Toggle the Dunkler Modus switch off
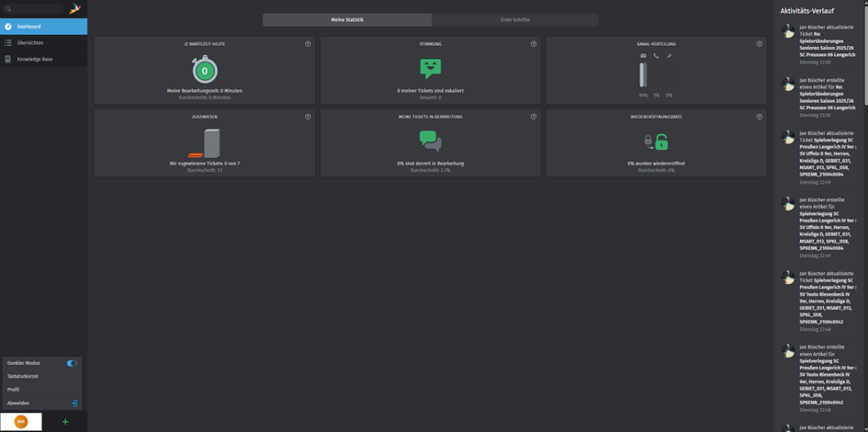 (72, 363)
